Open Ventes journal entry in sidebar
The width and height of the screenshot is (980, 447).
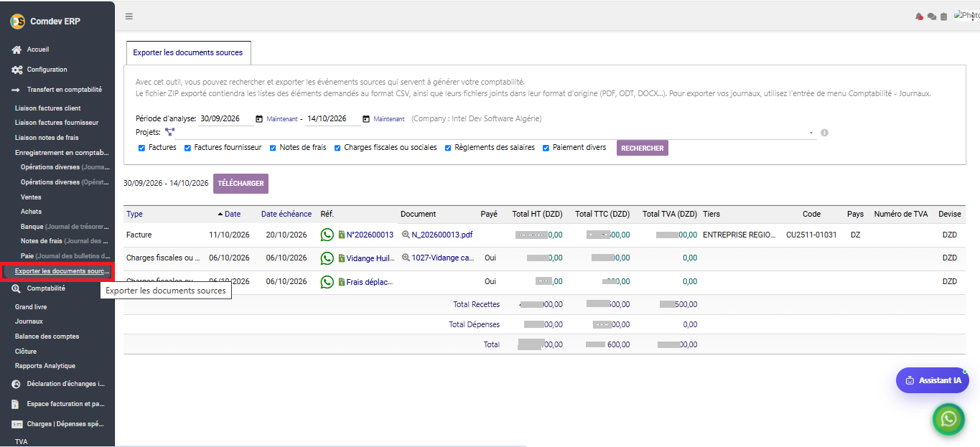[31, 197]
